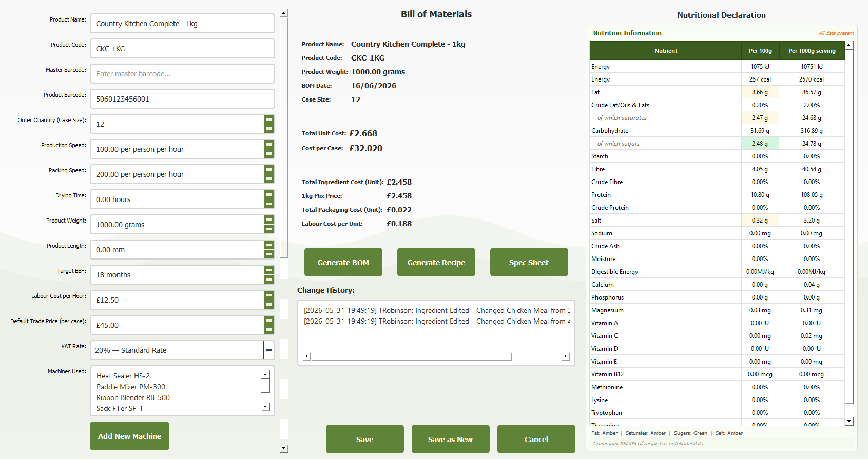
Task: Click the nutrition table scroll-up arrow
Action: 849,46
